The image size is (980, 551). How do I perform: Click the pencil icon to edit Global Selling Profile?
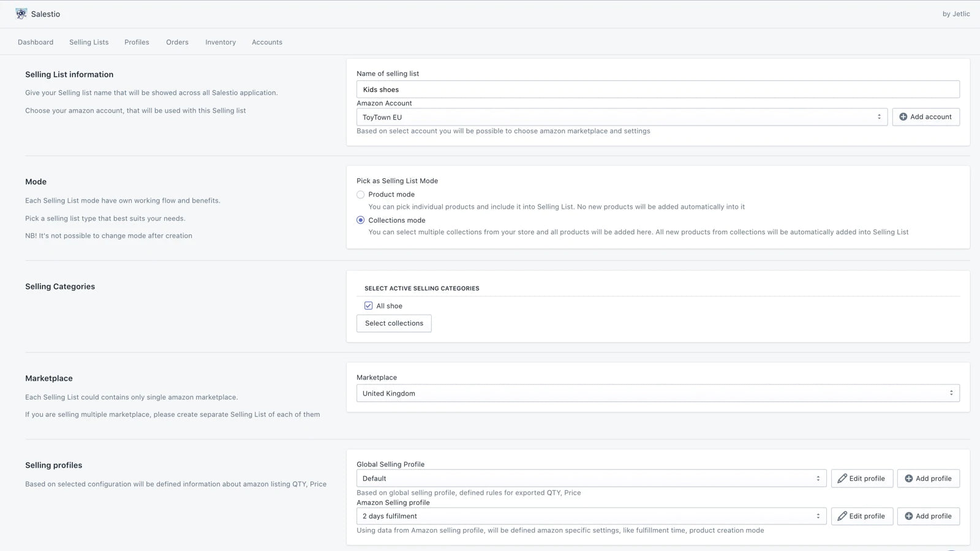click(842, 478)
